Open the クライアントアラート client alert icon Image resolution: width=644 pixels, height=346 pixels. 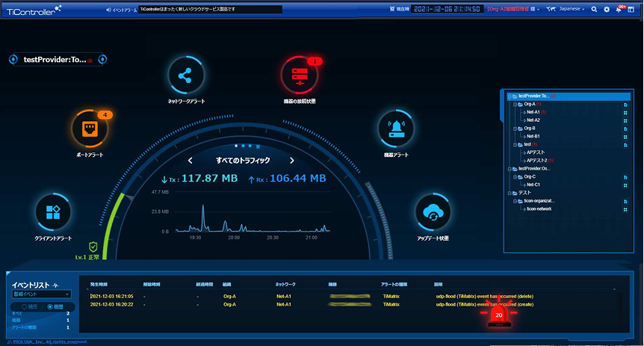click(53, 213)
